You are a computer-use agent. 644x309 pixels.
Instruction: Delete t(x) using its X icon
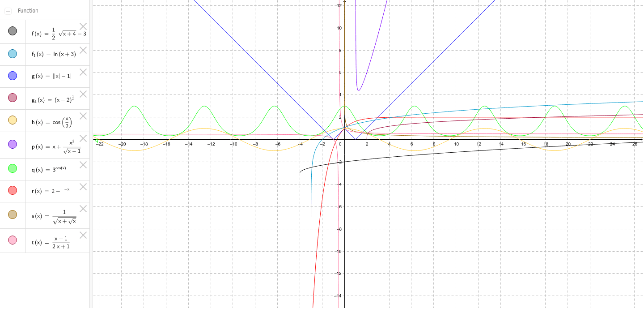pos(83,235)
